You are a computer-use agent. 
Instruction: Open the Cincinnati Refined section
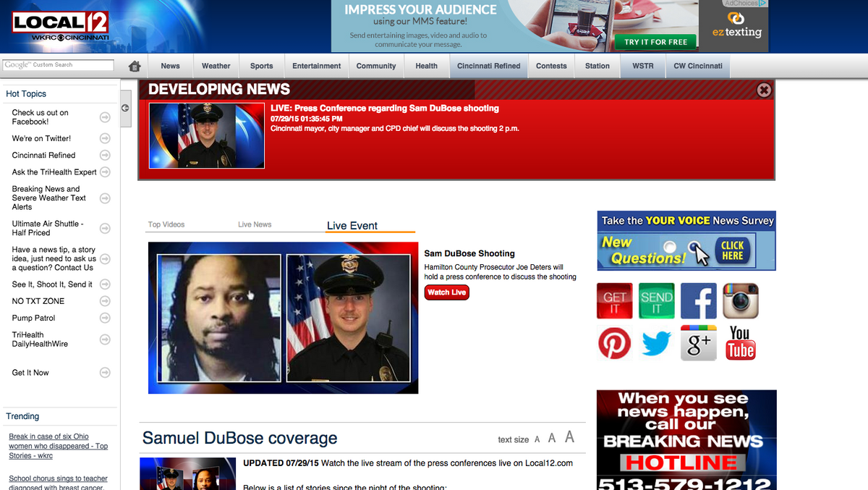click(488, 66)
